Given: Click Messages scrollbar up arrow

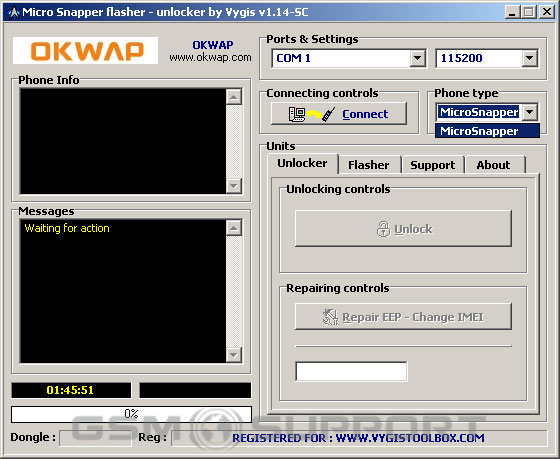Looking at the screenshot, I should click(x=234, y=228).
